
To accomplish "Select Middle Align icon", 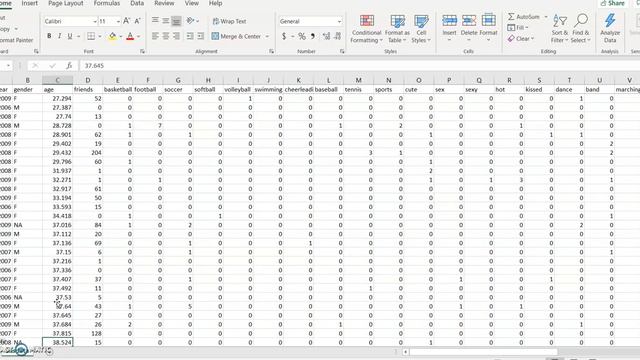I will point(166,20).
